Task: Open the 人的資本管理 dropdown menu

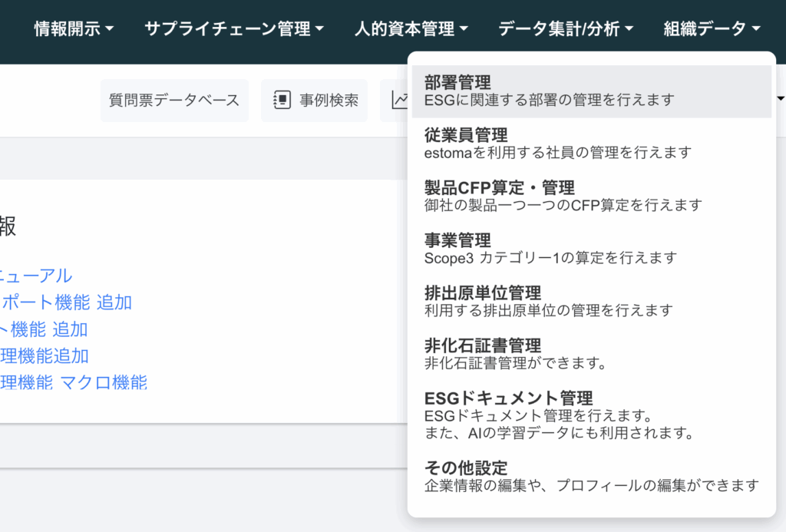Action: click(411, 29)
